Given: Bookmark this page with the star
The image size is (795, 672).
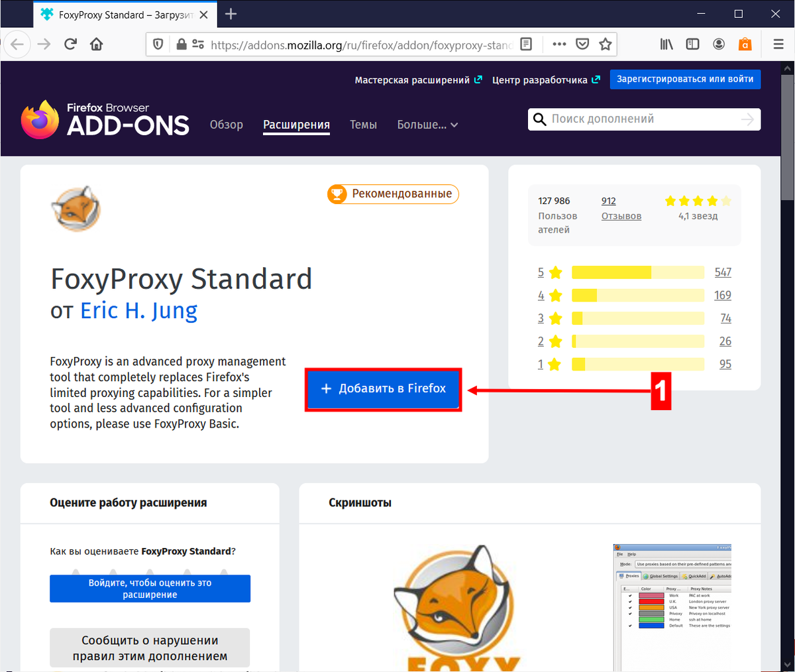Looking at the screenshot, I should (x=606, y=44).
